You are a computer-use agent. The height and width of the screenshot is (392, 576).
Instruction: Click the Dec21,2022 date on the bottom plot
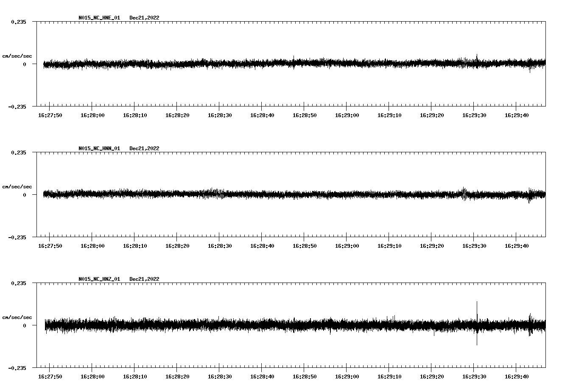click(x=145, y=279)
